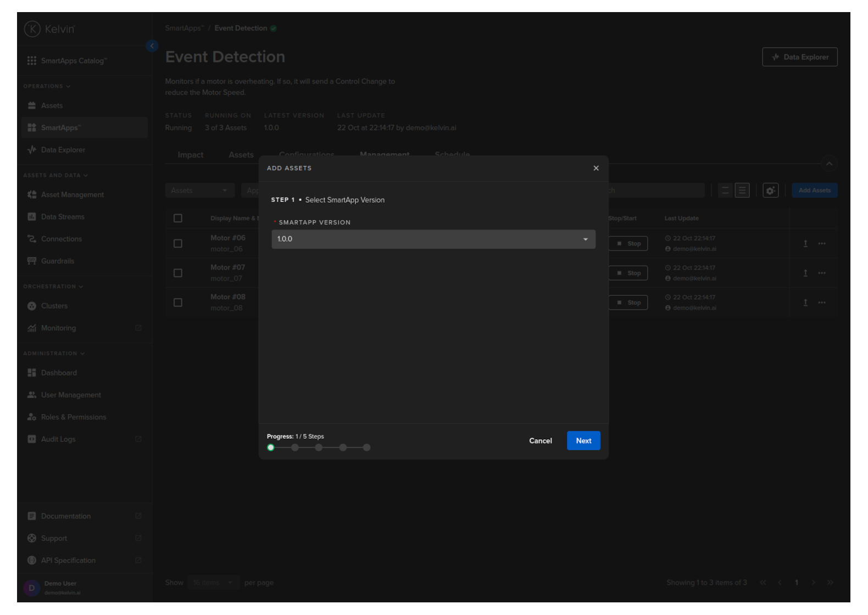Open SmartApps Catalog from the sidebar
This screenshot has height=615, width=868.
[73, 61]
